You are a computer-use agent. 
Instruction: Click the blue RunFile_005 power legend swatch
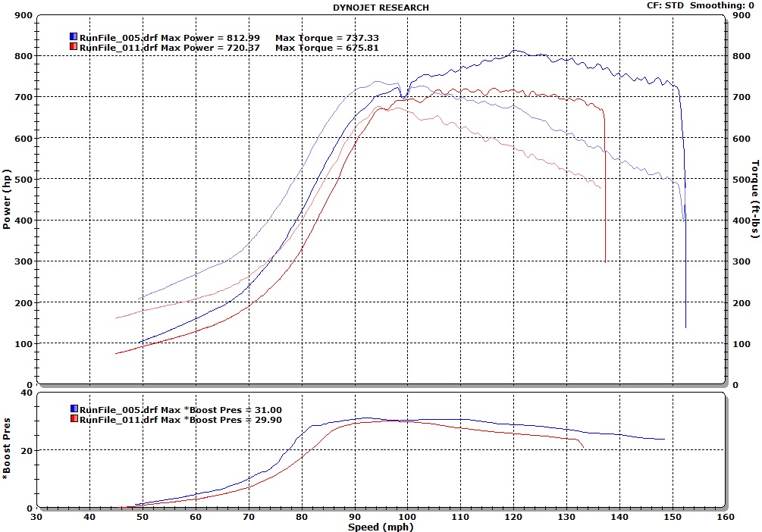74,36
